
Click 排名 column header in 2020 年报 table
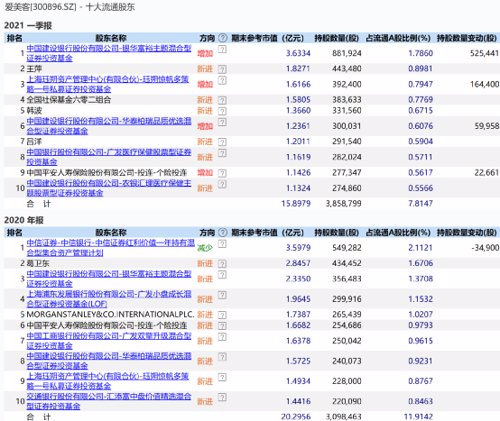(14, 232)
